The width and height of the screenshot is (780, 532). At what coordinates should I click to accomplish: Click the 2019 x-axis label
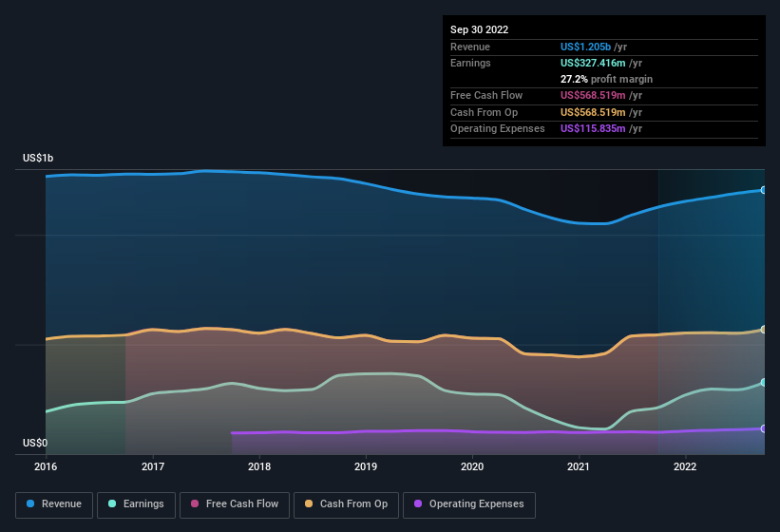click(x=366, y=466)
